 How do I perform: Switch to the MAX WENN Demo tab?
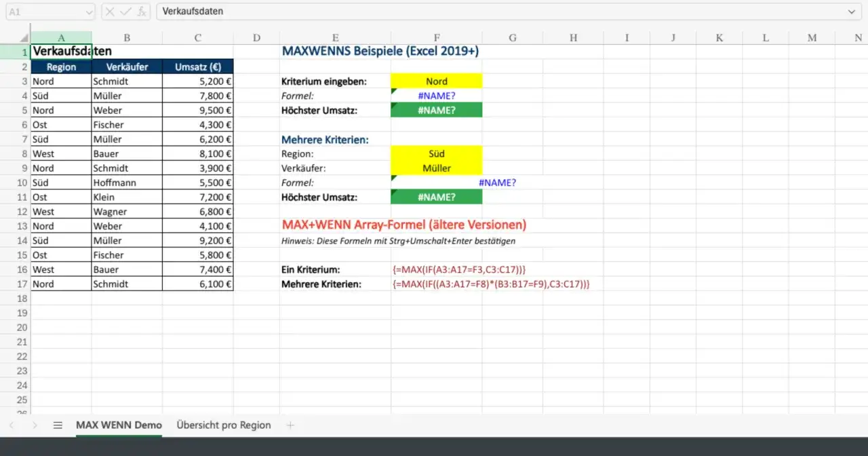click(x=119, y=425)
